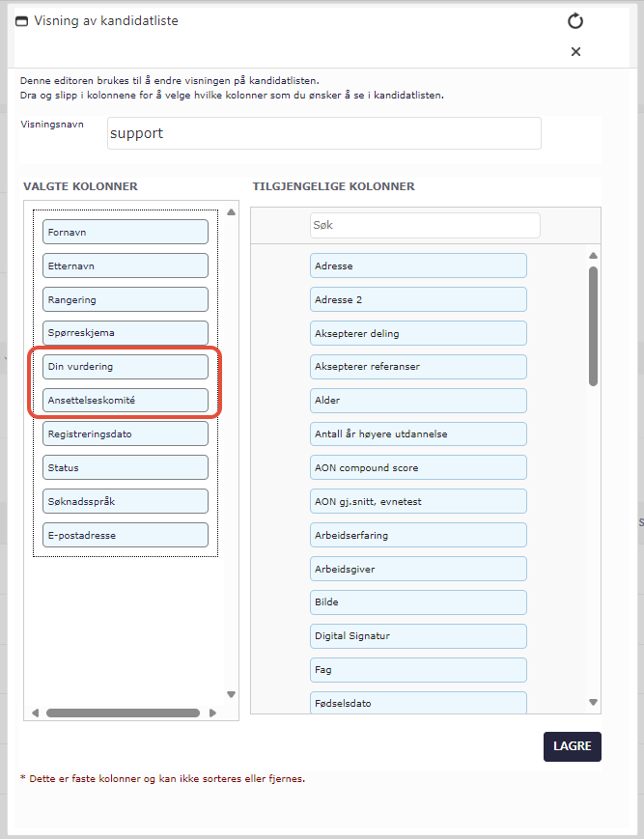This screenshot has height=839, width=644.
Task: Click the available columns vertical scrollbar thumb
Action: click(x=593, y=326)
